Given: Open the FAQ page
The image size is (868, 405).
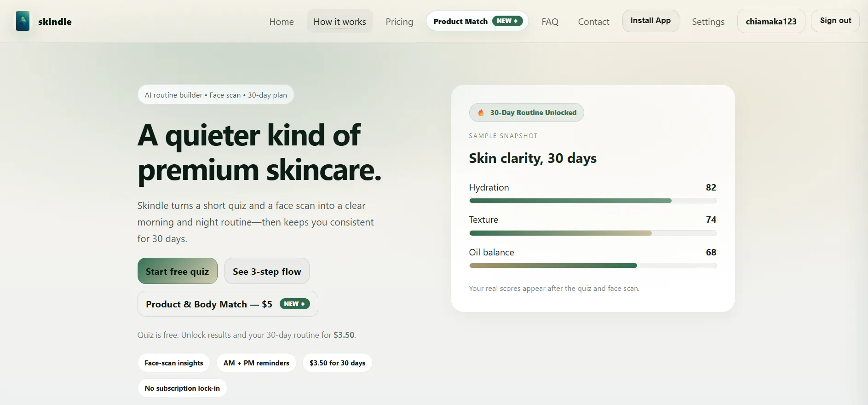Looking at the screenshot, I should [550, 22].
